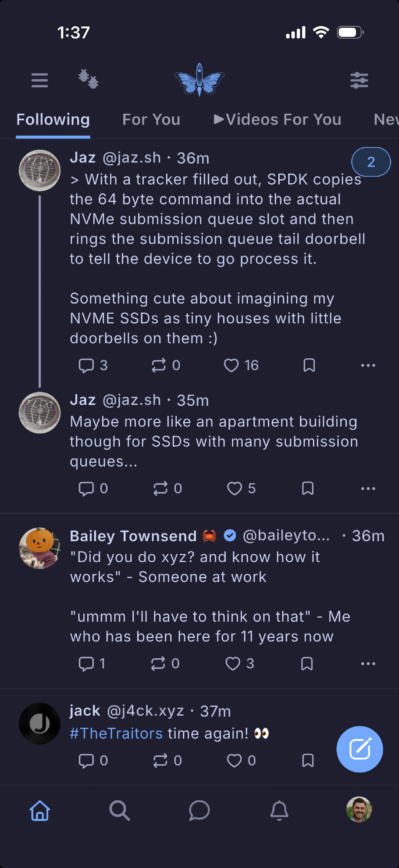This screenshot has width=399, height=868.
Task: Load the 2 new posts pill
Action: (371, 162)
